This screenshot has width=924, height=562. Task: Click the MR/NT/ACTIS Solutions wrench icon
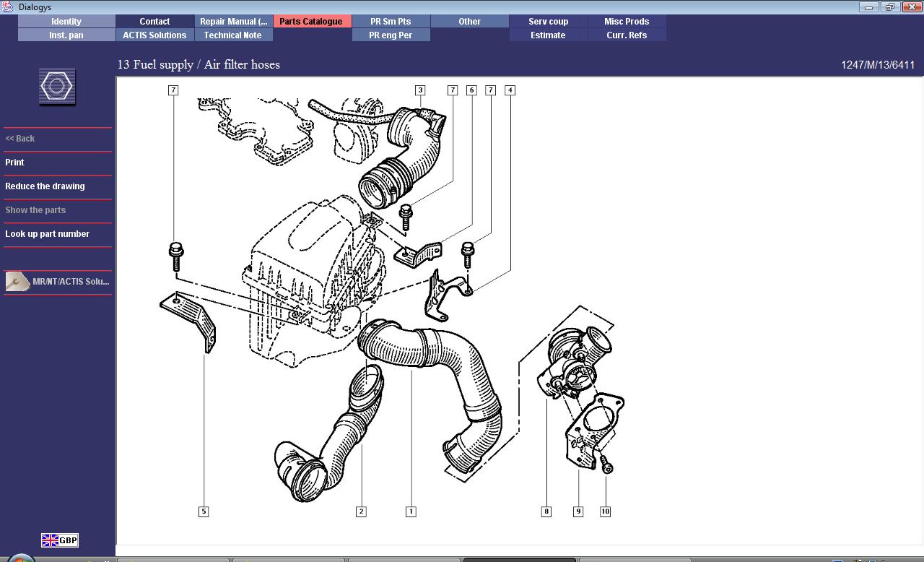pos(17,282)
